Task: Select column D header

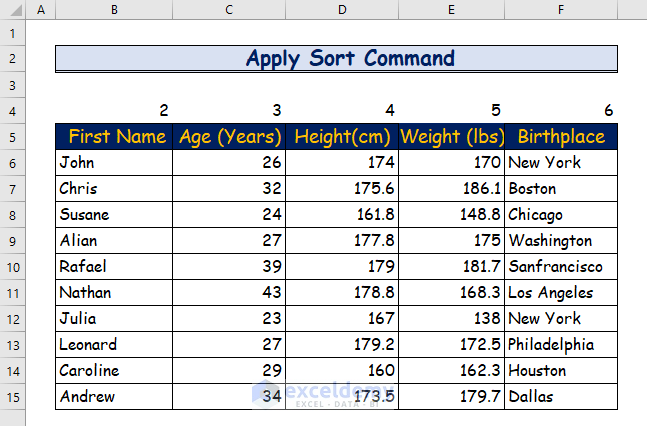Action: pyautogui.click(x=342, y=10)
